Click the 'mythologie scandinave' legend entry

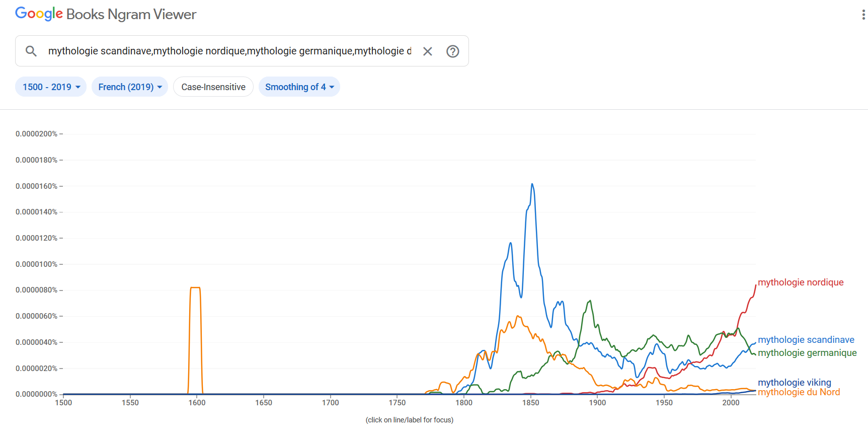coord(806,340)
